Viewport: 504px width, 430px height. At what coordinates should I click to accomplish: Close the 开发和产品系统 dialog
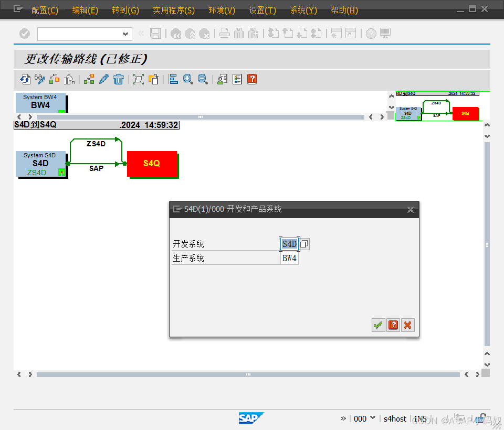point(411,210)
